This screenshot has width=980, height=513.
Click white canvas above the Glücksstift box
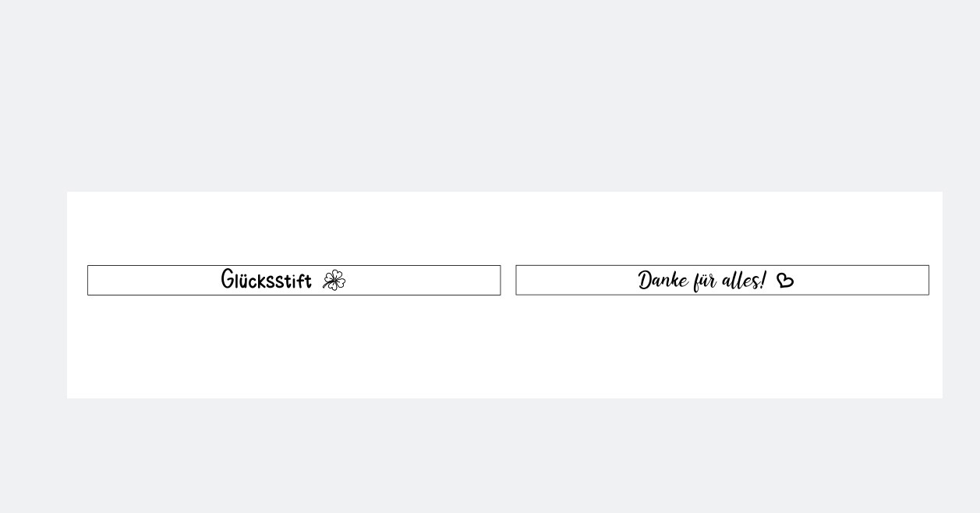(294, 230)
